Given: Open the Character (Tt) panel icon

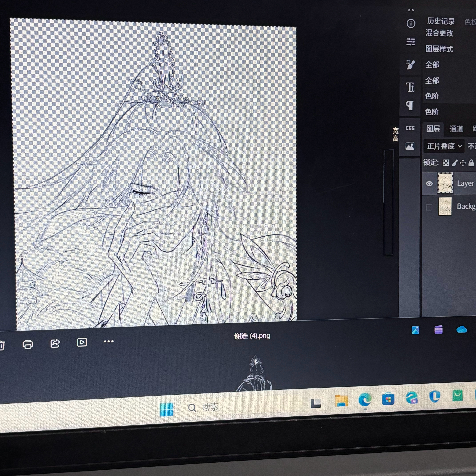Looking at the screenshot, I should (x=410, y=87).
